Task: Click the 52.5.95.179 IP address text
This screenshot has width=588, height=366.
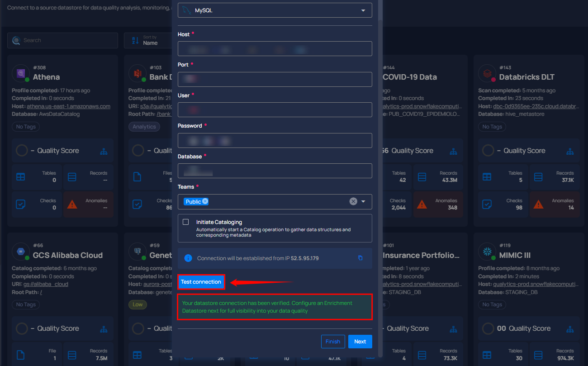Action: coord(305,258)
